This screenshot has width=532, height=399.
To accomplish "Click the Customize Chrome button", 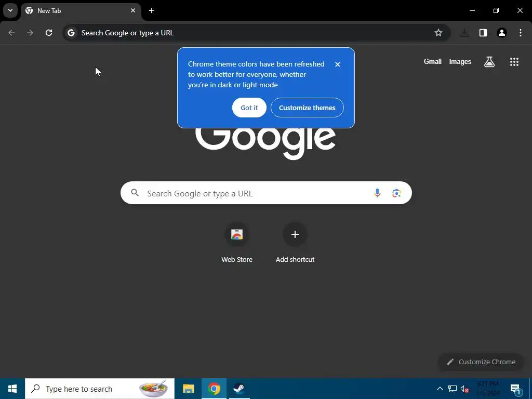I will pos(481,362).
